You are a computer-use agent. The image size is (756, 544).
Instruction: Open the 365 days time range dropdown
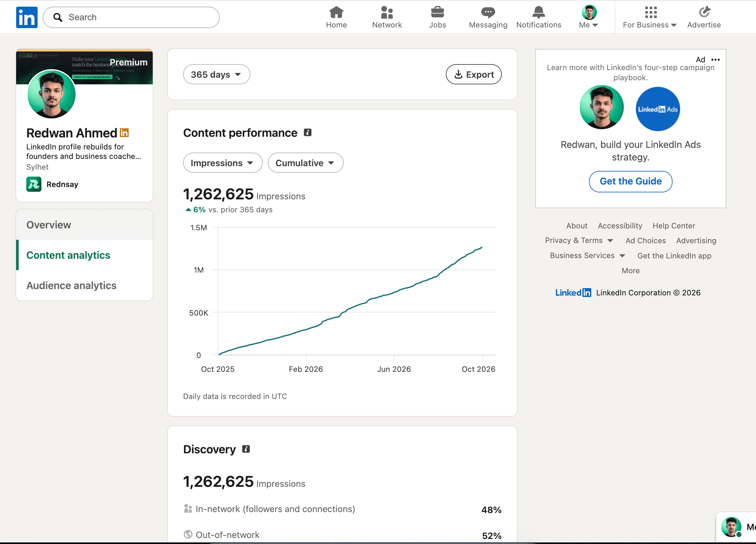(216, 74)
